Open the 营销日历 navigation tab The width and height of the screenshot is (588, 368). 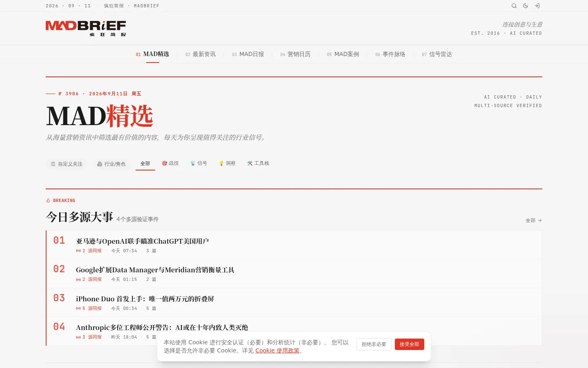(296, 54)
